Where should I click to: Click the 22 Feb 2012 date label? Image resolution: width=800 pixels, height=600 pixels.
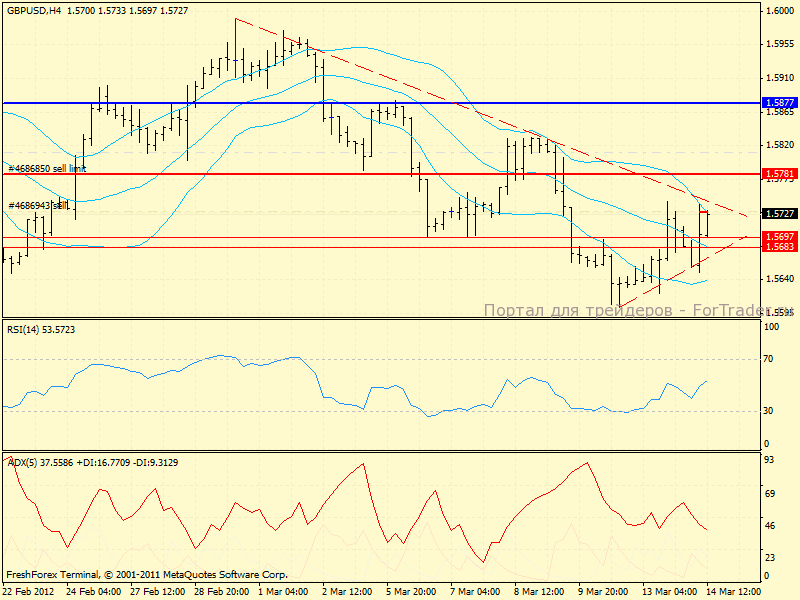[28, 592]
